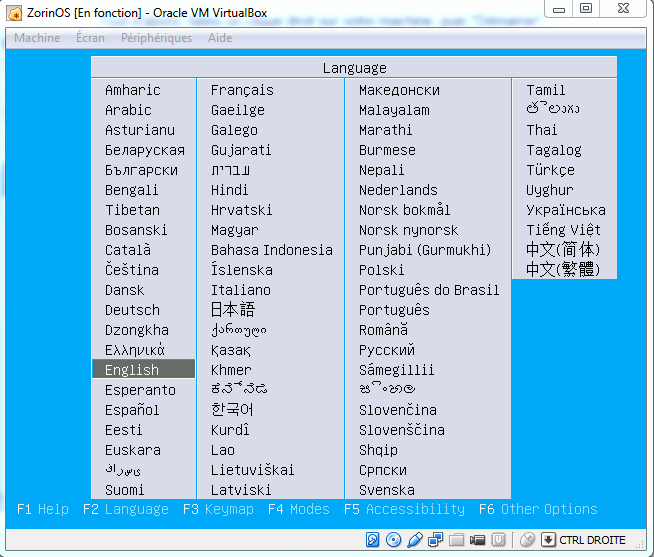
Task: Select Bosanski language
Action: (136, 230)
